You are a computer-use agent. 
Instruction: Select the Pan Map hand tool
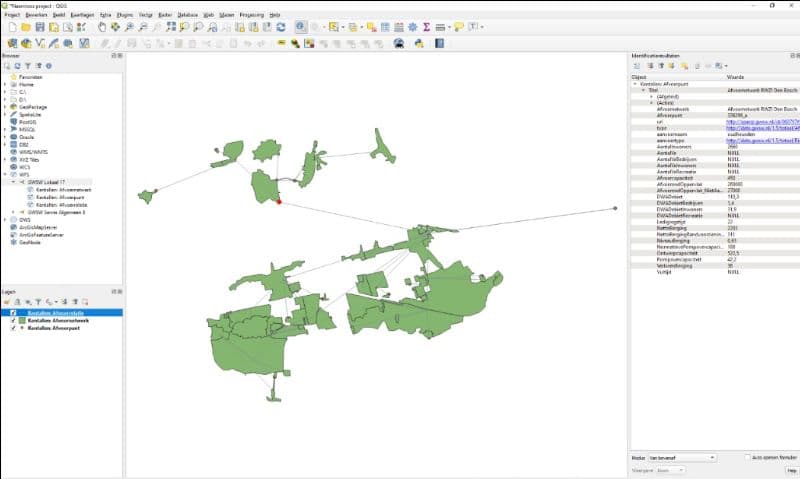coord(102,27)
